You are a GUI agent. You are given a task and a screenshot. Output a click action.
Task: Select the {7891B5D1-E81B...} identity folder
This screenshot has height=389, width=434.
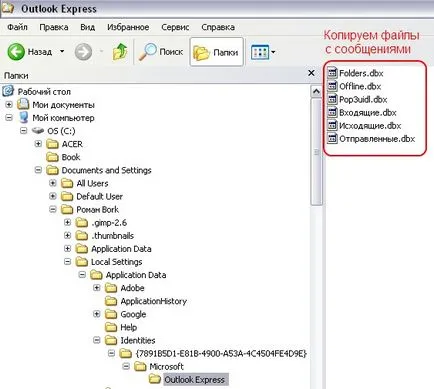213,353
